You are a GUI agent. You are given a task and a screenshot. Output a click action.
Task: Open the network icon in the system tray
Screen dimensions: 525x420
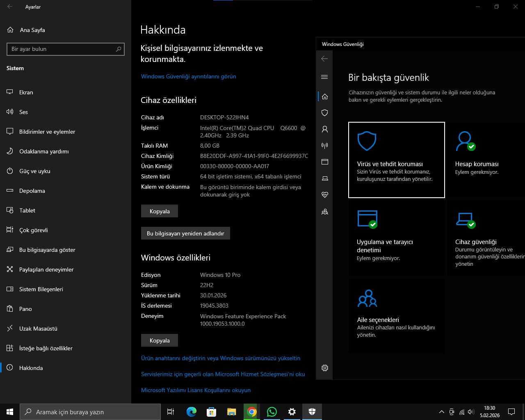click(461, 412)
